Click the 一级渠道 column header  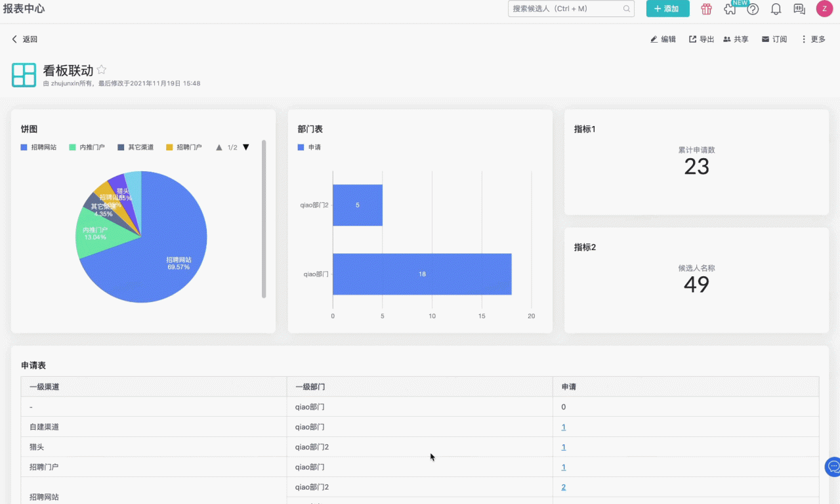154,387
